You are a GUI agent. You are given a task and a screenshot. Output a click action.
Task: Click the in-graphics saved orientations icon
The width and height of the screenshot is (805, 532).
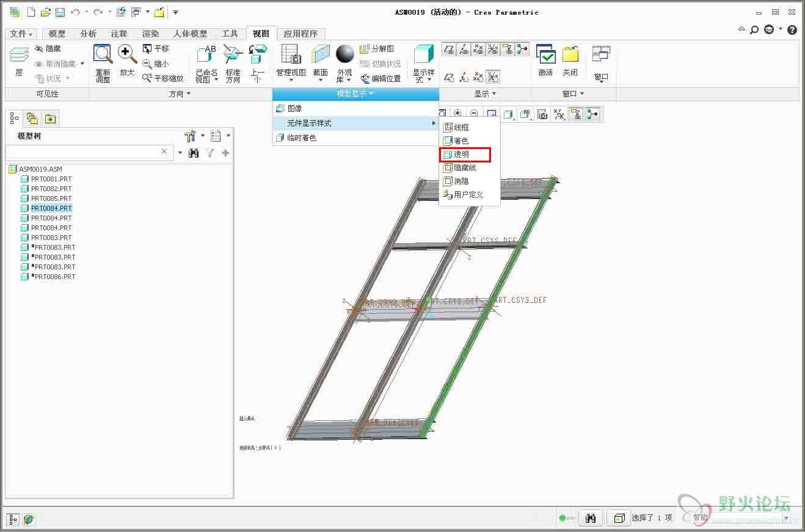(525, 114)
